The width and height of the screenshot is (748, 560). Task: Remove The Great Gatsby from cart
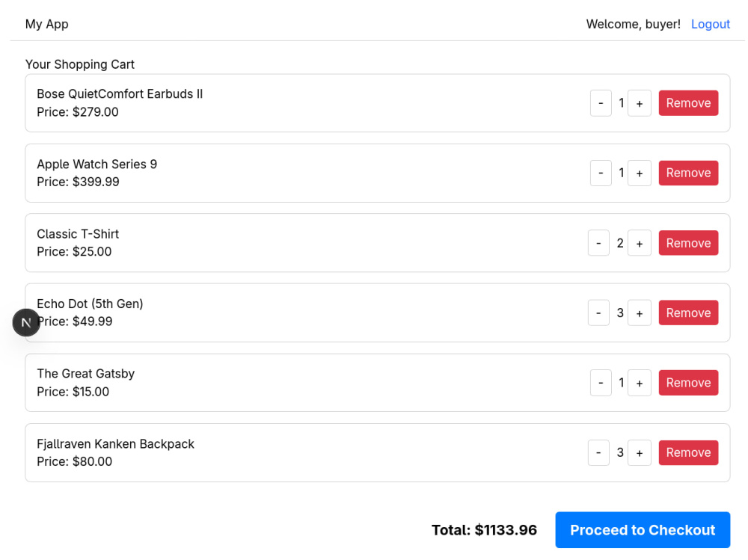click(x=688, y=383)
